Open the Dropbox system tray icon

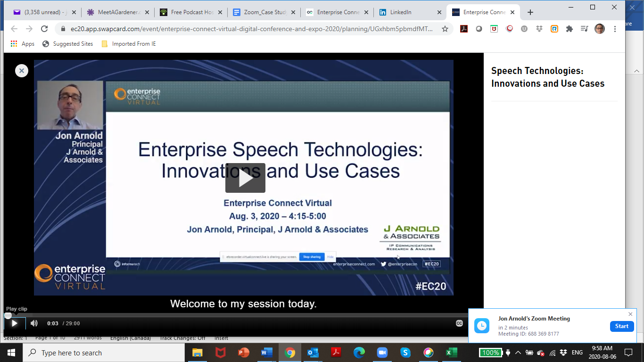coord(563,353)
